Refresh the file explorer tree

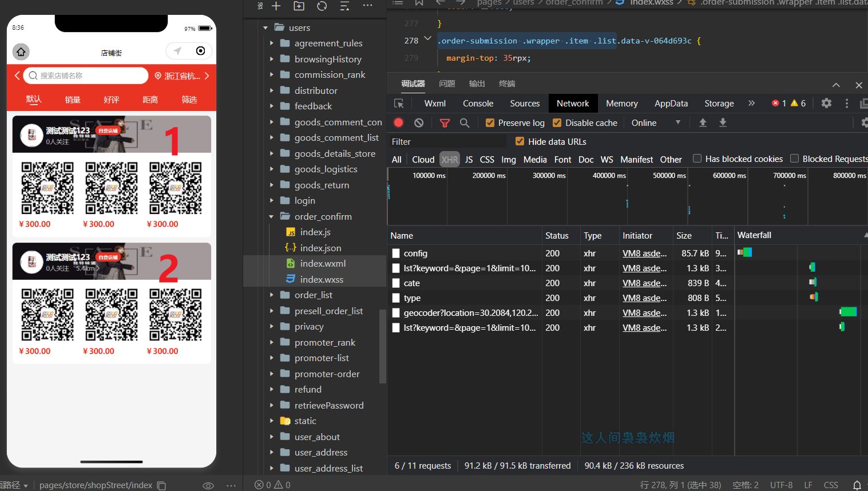click(322, 6)
